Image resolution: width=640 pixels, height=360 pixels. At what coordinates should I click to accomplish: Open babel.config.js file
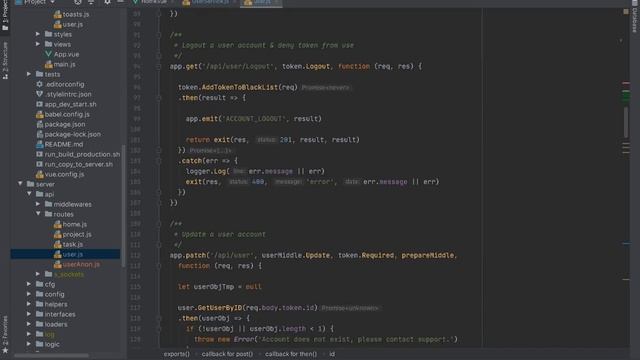point(63,114)
